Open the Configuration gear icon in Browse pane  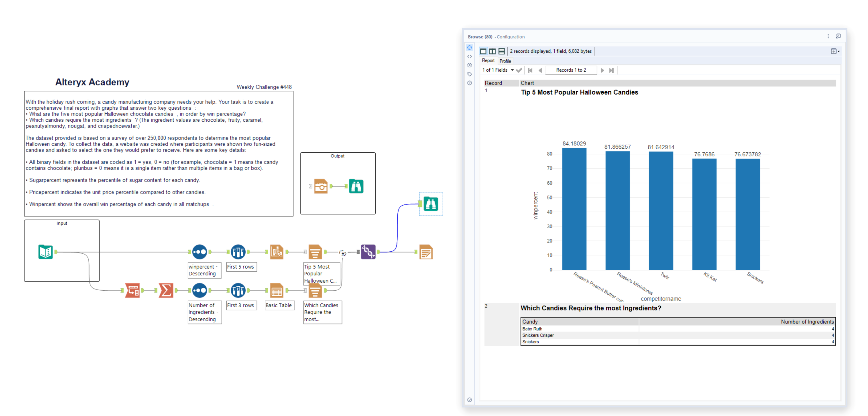tap(469, 48)
